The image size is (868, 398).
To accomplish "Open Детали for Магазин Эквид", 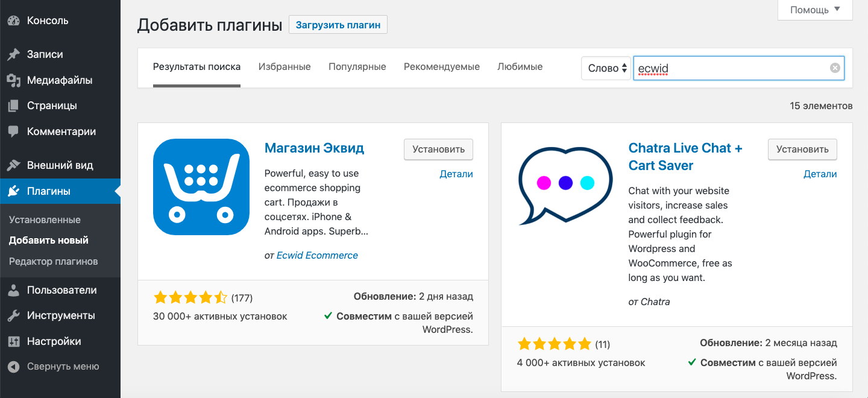I will [456, 174].
